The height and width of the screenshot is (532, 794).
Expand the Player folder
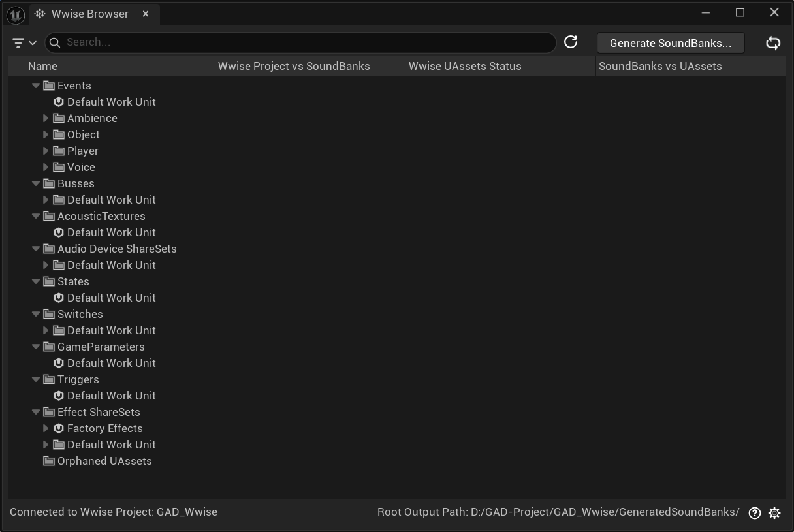pyautogui.click(x=46, y=151)
